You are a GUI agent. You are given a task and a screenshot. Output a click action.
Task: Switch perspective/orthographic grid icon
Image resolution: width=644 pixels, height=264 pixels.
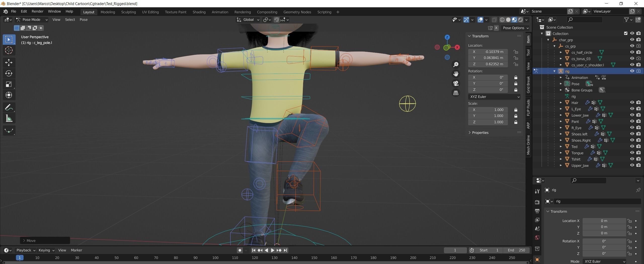pos(456,93)
